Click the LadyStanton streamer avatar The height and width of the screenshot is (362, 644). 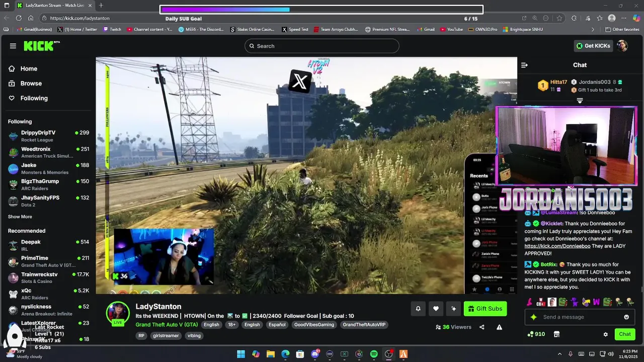click(118, 313)
